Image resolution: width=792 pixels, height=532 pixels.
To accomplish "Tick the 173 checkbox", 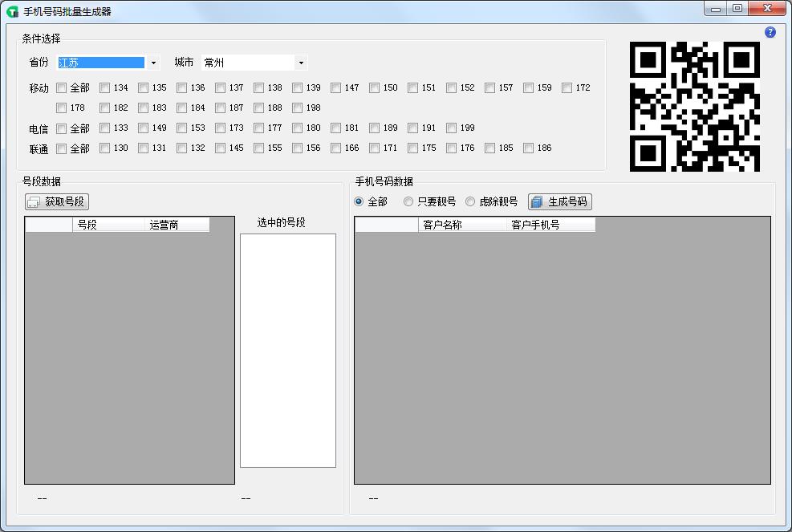I will click(220, 128).
